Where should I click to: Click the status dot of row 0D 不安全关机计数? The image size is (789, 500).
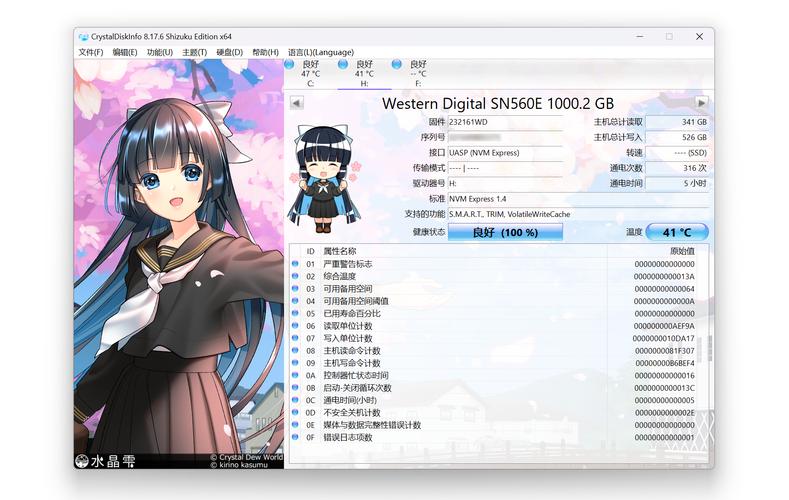[x=295, y=412]
